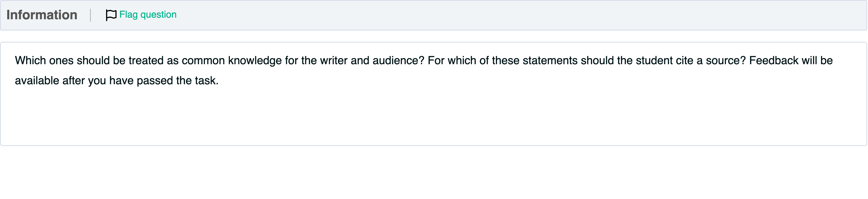
Task: Click the phrase "For which of these statements"
Action: pyautogui.click(x=473, y=61)
